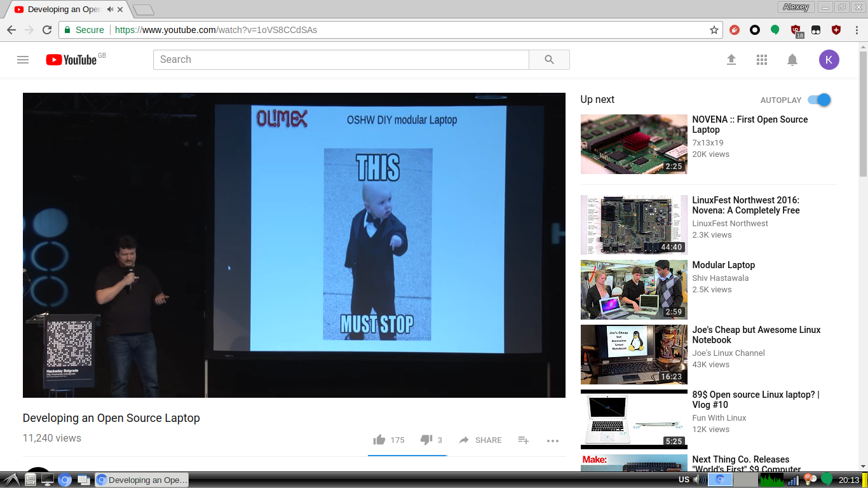Image resolution: width=868 pixels, height=488 pixels.
Task: Reload the page with refresh icon
Action: coord(47,30)
